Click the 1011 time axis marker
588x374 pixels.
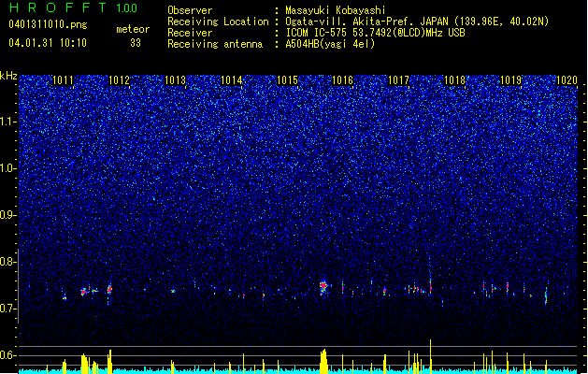pos(63,80)
